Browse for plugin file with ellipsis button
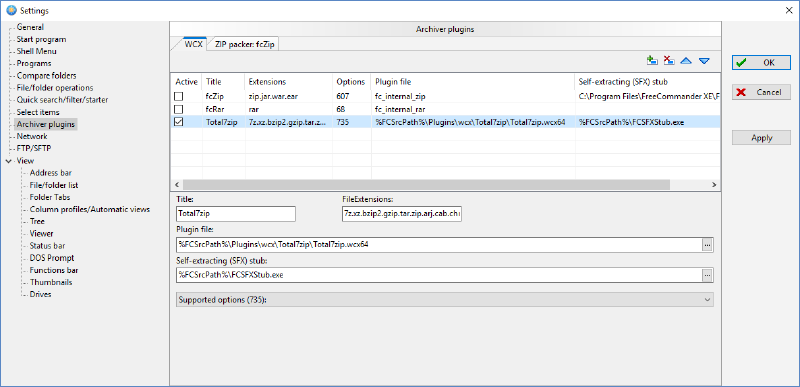800x387 pixels. point(707,245)
